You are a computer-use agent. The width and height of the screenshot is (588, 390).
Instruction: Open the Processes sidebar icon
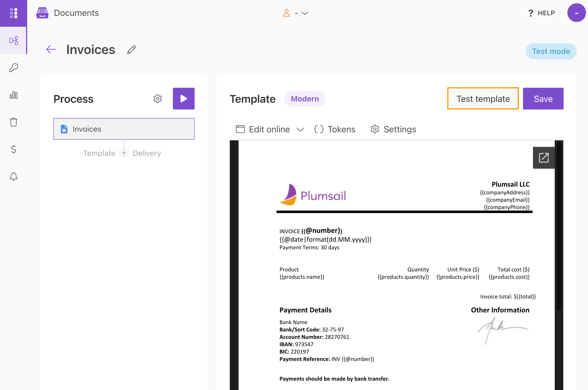[x=13, y=40]
